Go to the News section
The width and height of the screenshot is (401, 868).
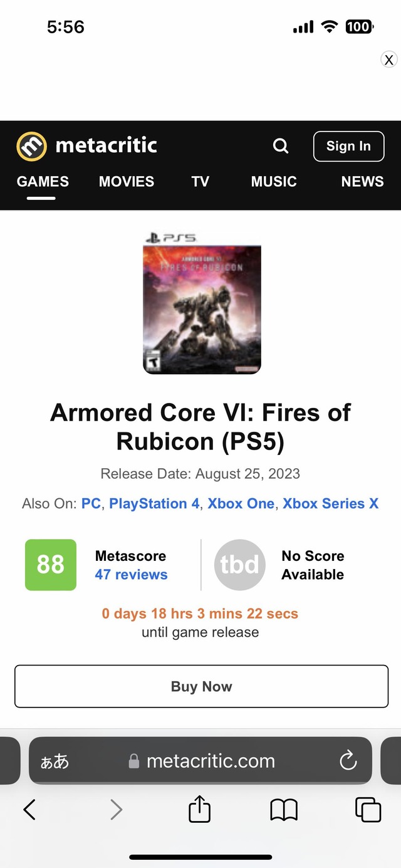[362, 182]
